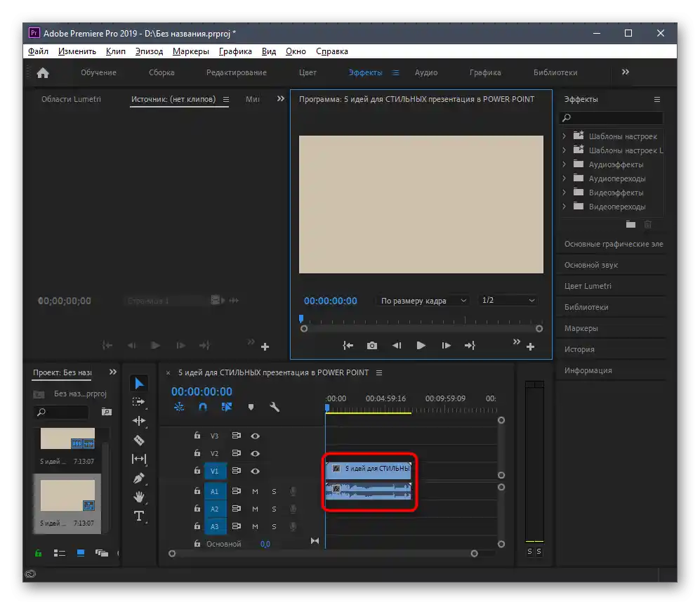This screenshot has width=700, height=605.
Task: Hide the V1 track output
Action: (256, 471)
